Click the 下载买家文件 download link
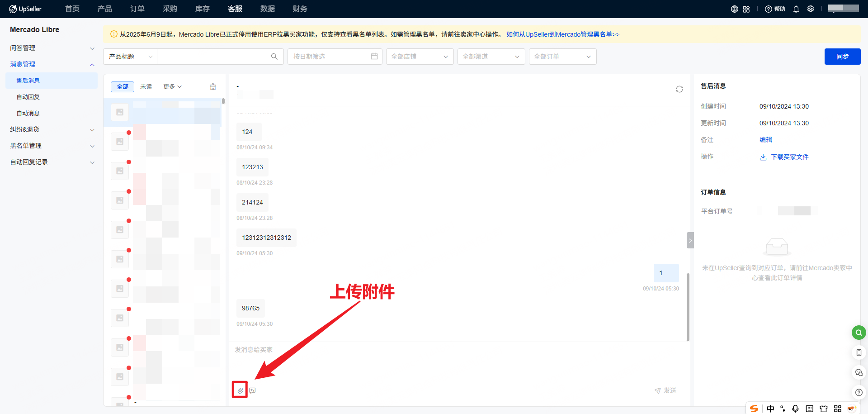 [789, 157]
